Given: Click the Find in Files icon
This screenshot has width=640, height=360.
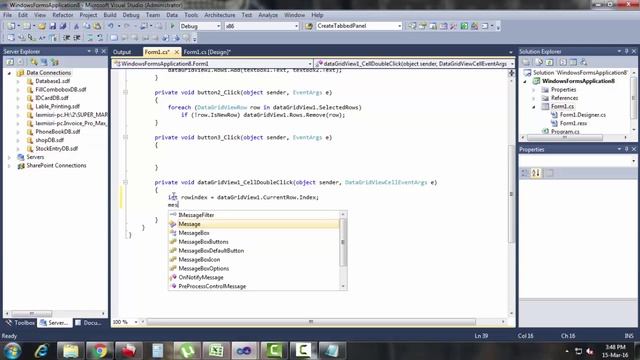Looking at the screenshot, I should tap(309, 26).
